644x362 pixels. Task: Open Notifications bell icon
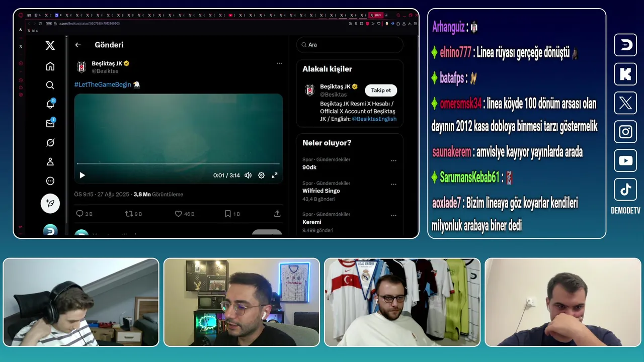[x=50, y=105]
